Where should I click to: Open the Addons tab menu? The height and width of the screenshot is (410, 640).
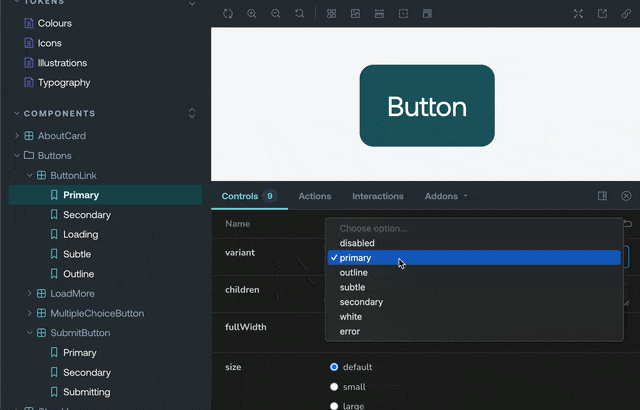[446, 196]
